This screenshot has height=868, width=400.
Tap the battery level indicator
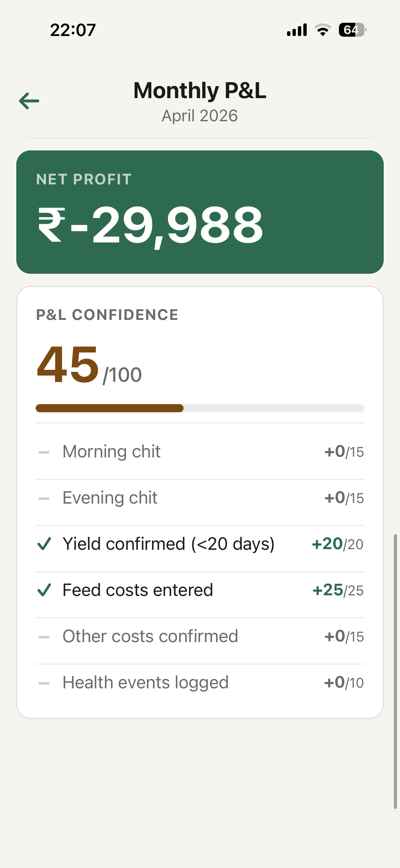[x=352, y=30]
